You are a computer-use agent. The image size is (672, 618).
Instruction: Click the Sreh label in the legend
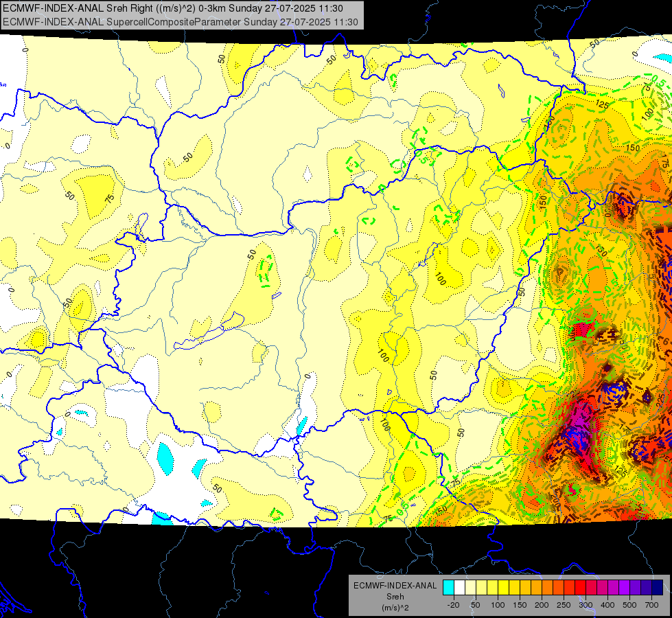point(395,597)
